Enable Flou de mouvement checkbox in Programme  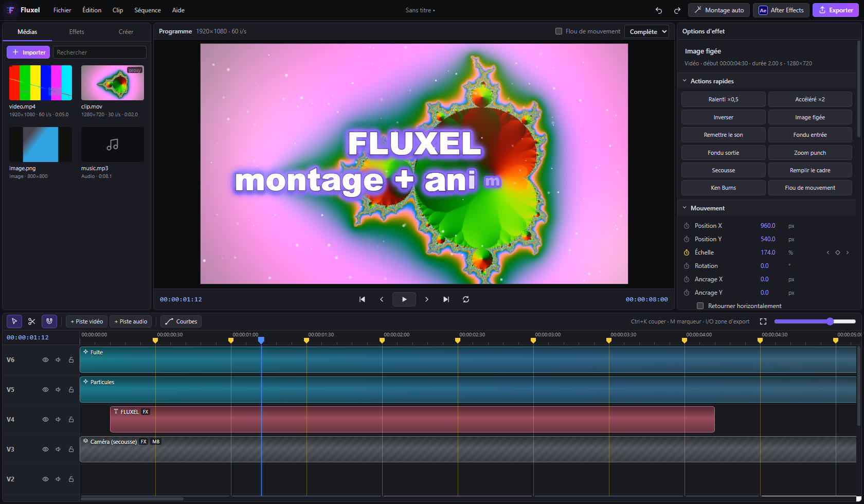[x=559, y=31]
